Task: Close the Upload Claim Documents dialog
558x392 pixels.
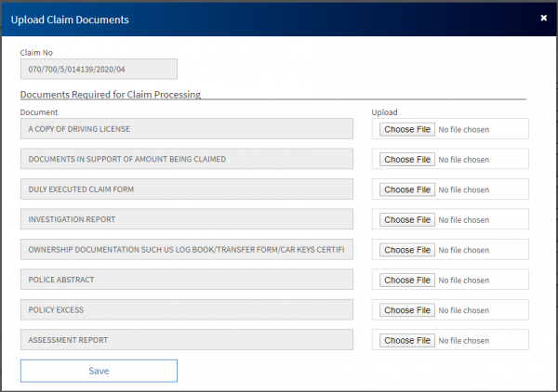Action: tap(543, 18)
